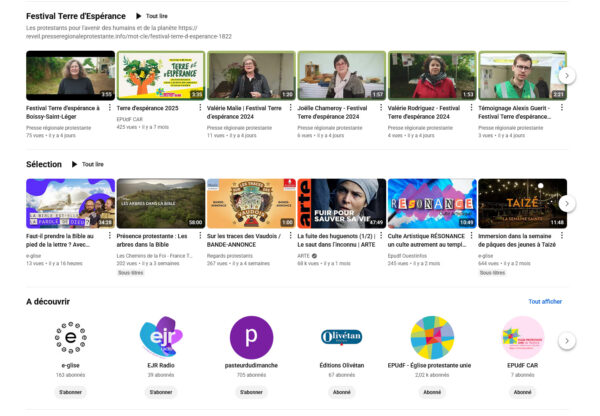Subscribe to pasteurdudimanche channel

pyautogui.click(x=251, y=392)
